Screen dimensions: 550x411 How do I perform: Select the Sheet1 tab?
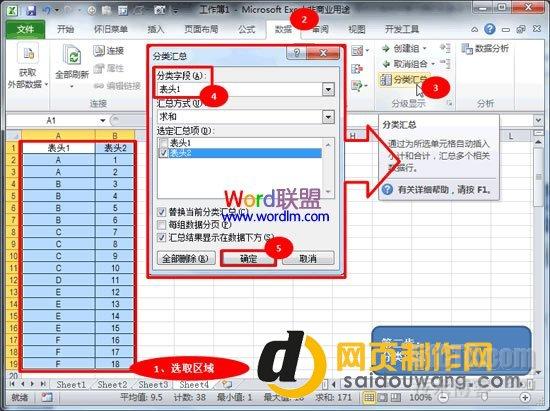click(x=71, y=385)
